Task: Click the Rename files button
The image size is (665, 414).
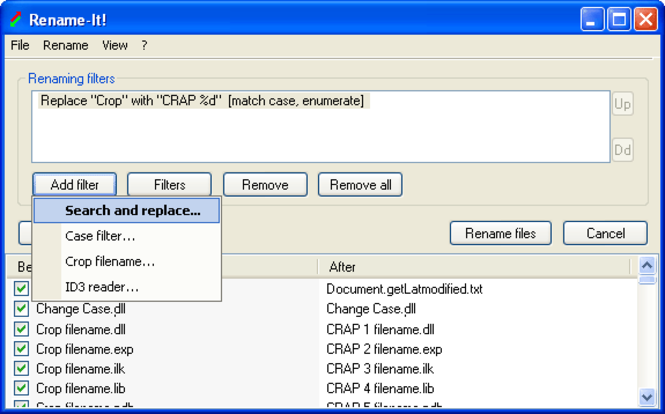Action: click(x=500, y=233)
